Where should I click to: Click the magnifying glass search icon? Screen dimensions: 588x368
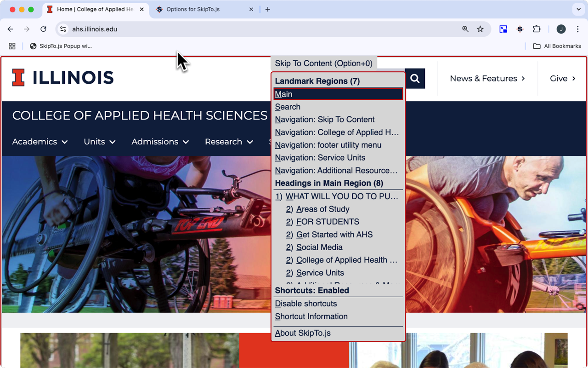click(x=415, y=79)
